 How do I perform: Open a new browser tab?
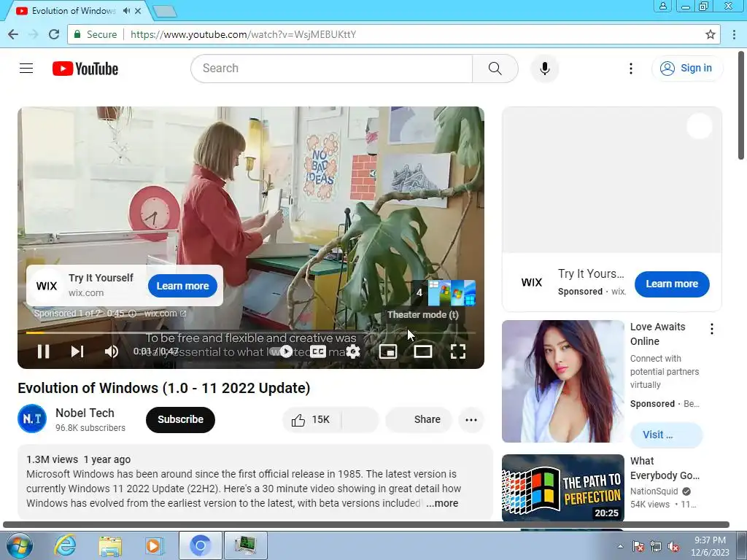point(166,11)
